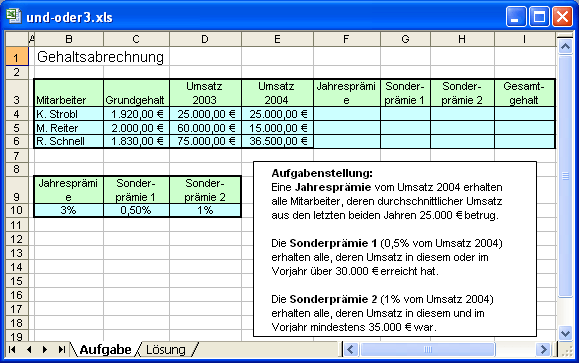Click vertical scrollbar down arrow
579x363 pixels.
click(565, 333)
